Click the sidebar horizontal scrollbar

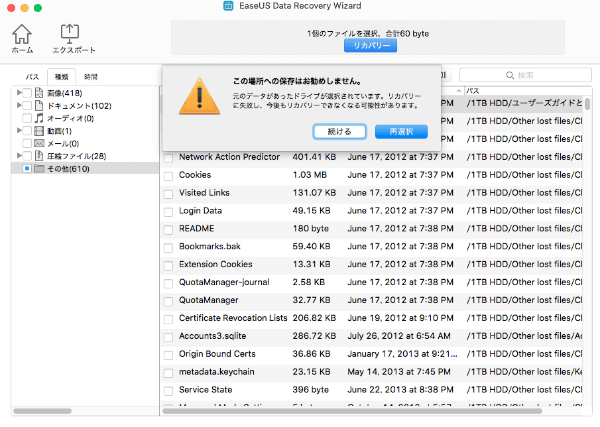(42, 411)
